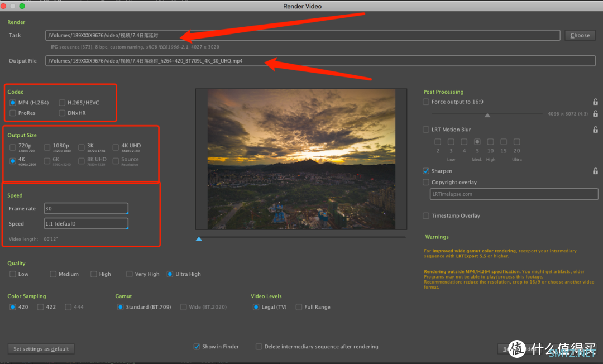Select Legal (TV) video levels
Image resolution: width=603 pixels, height=364 pixels.
click(256, 307)
